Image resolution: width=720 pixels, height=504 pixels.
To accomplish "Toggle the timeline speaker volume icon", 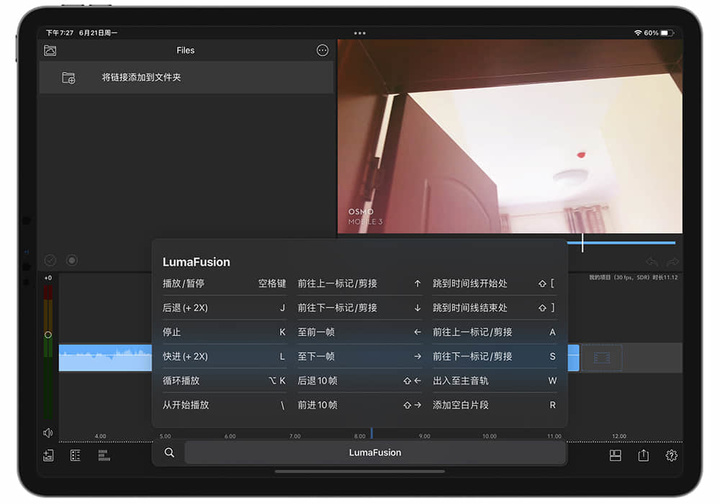I will click(x=48, y=433).
